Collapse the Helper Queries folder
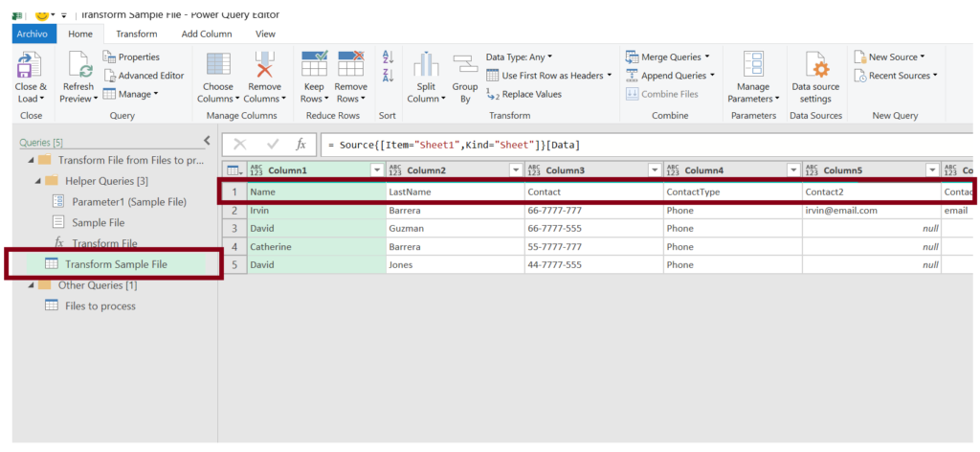980x452 pixels. pyautogui.click(x=38, y=181)
